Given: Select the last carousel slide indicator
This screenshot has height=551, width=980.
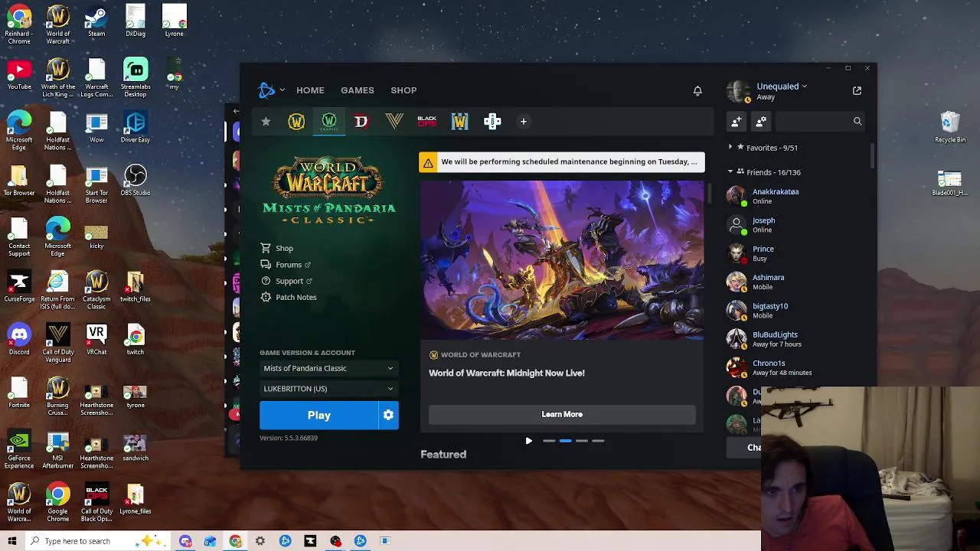Looking at the screenshot, I should pyautogui.click(x=598, y=441).
